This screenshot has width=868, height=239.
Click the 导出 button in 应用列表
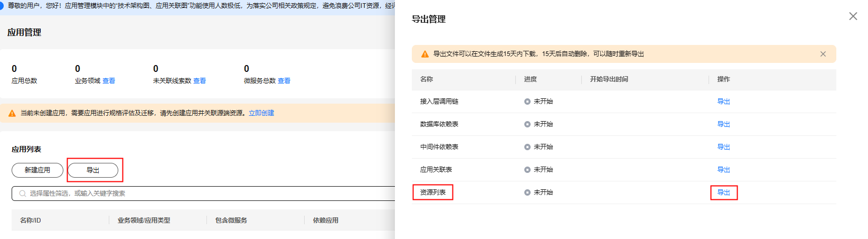(x=93, y=170)
